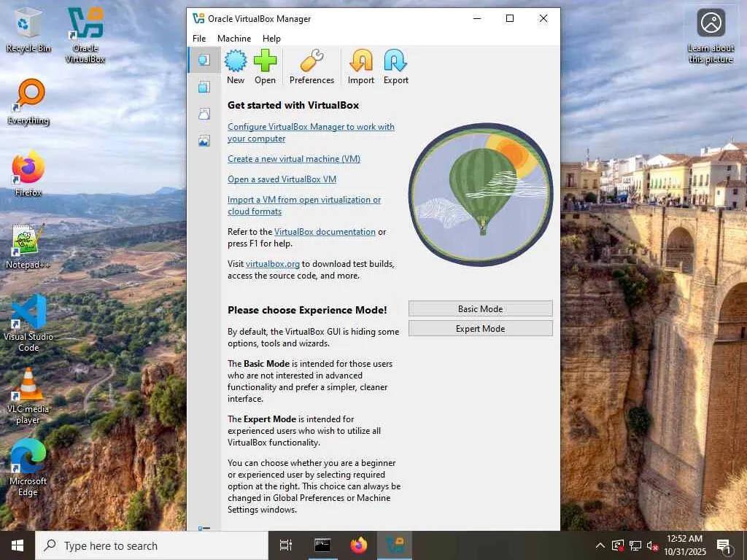Screen dimensions: 747x560
Task: Visit the virtualbox.org link
Action: tap(273, 263)
